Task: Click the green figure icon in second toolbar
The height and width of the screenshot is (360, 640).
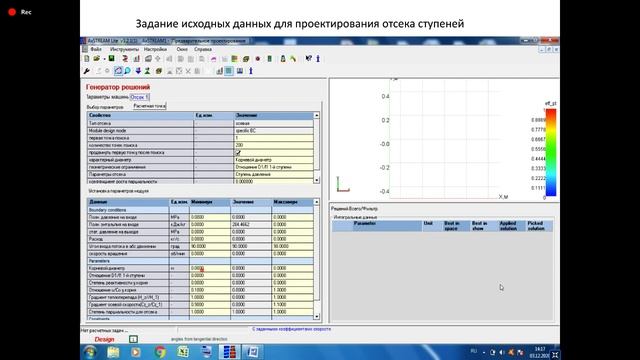Action: point(147,71)
